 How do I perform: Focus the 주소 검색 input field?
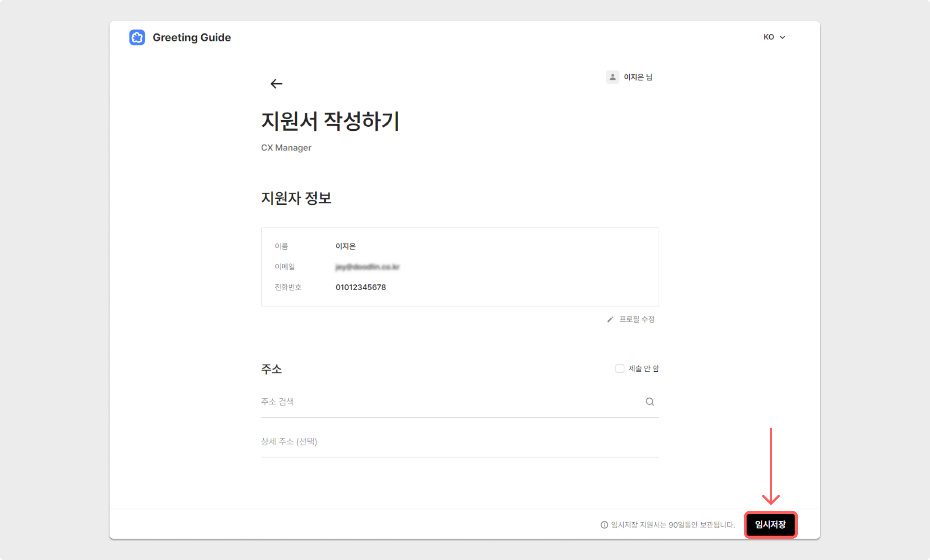coord(443,401)
